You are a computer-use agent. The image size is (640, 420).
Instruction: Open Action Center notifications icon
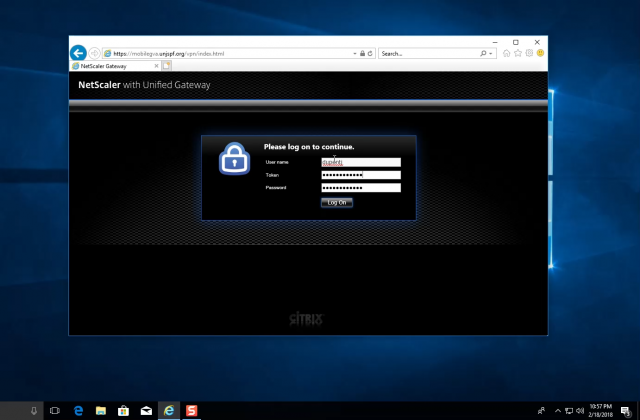[x=625, y=411]
